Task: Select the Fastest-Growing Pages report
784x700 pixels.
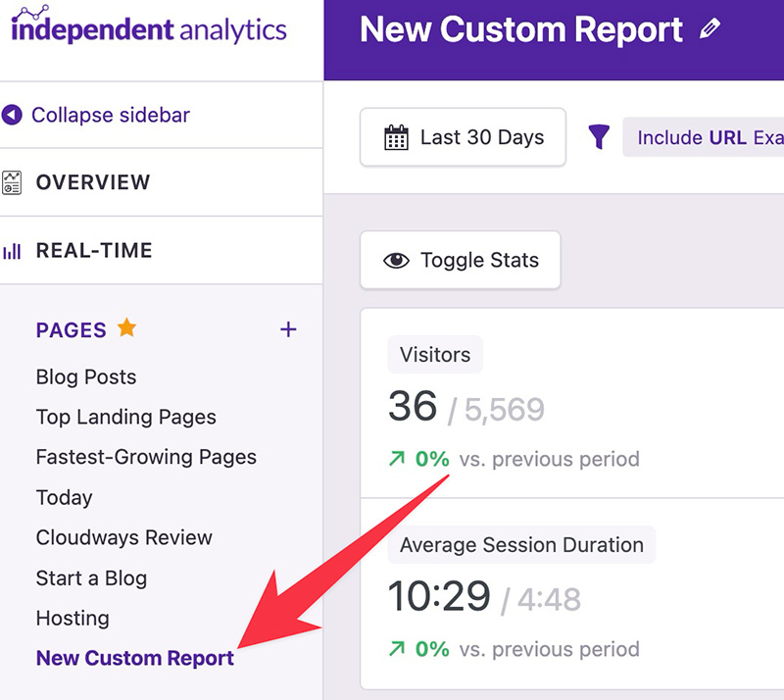Action: point(146,458)
